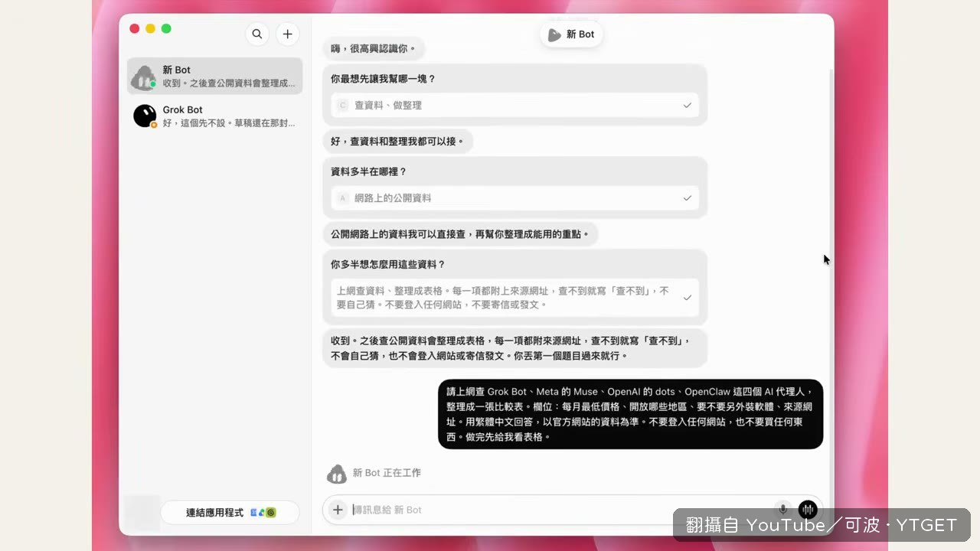
Task: Click the 新 Bot avatar in the chat list
Action: pyautogui.click(x=144, y=77)
